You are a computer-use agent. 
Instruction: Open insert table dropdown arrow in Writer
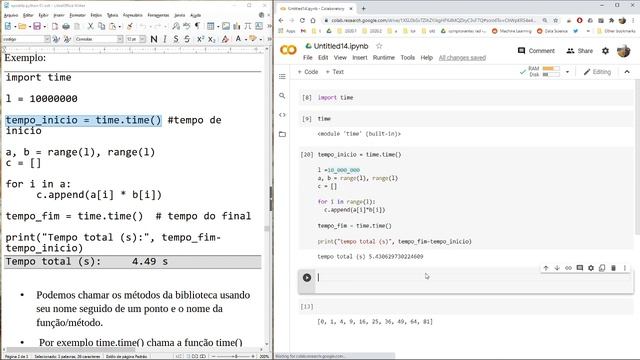point(218,27)
